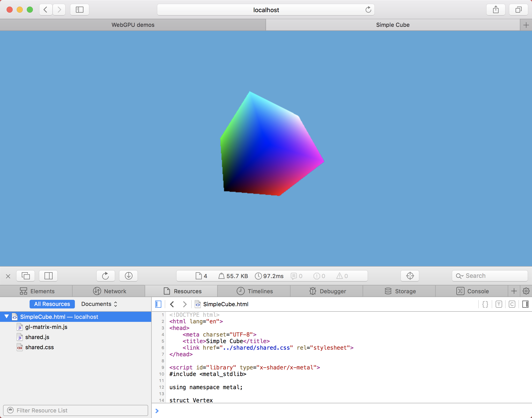The height and width of the screenshot is (418, 532).
Task: Collapse SimpleCube.html tree disclosure triangle
Action: coord(7,317)
